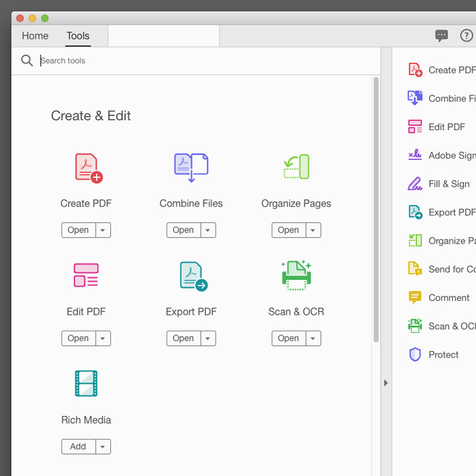Click Protect label in right sidebar
The width and height of the screenshot is (476, 476).
tap(443, 354)
